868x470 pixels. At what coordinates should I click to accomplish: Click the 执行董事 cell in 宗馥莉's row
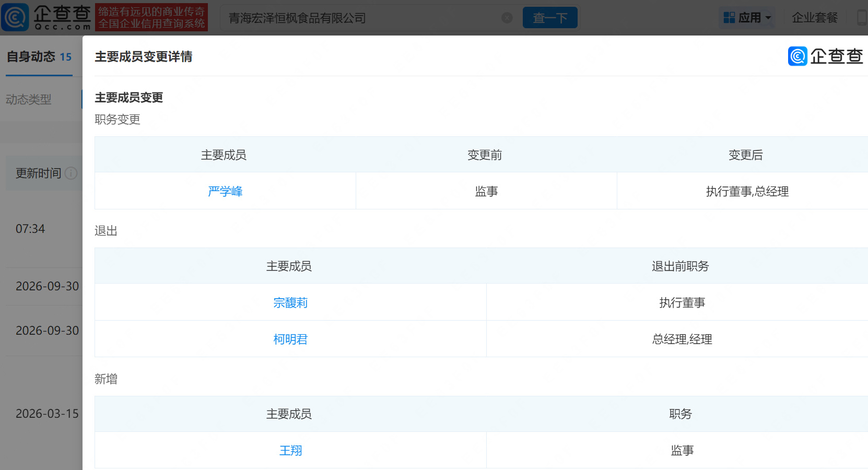pyautogui.click(x=682, y=302)
